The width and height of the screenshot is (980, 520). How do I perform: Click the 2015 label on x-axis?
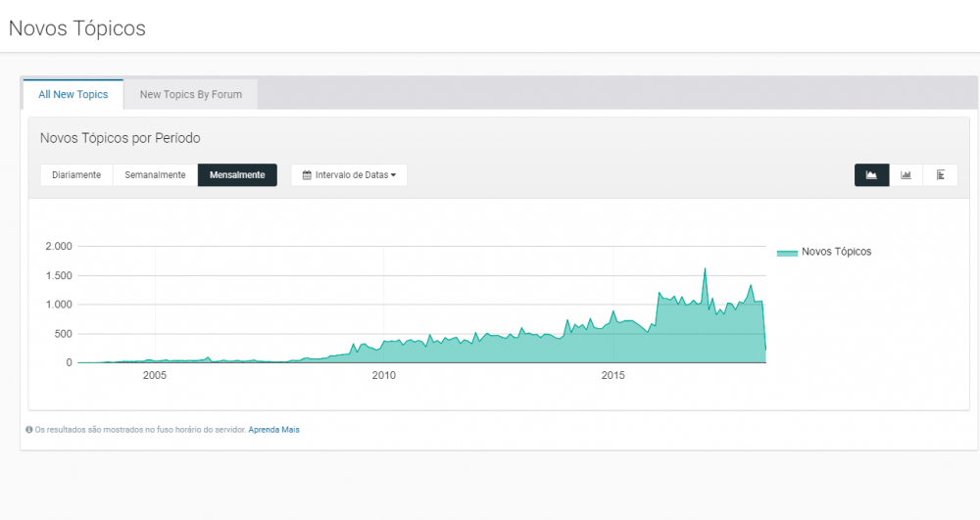click(x=612, y=375)
